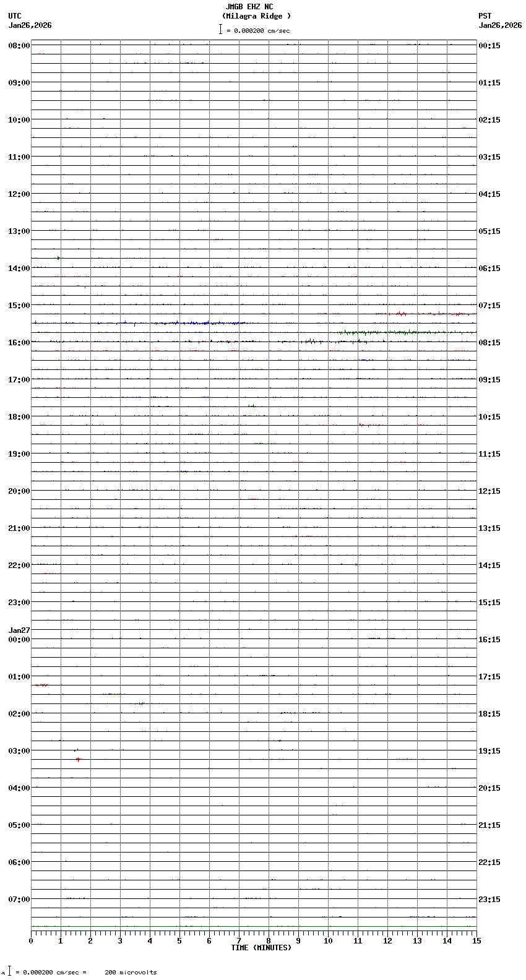Click the 21:15 PST row label
This screenshot has height=980, width=526.
pos(489,825)
